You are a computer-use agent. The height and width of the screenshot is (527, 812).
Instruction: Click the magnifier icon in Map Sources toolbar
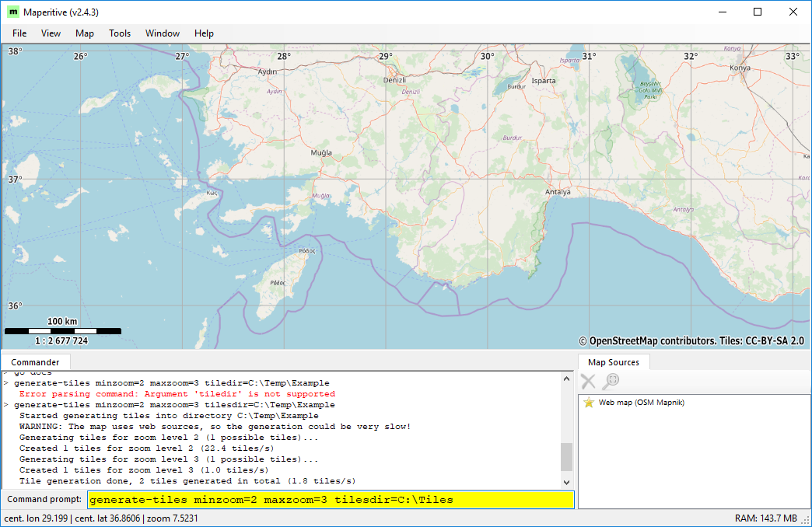click(x=611, y=380)
